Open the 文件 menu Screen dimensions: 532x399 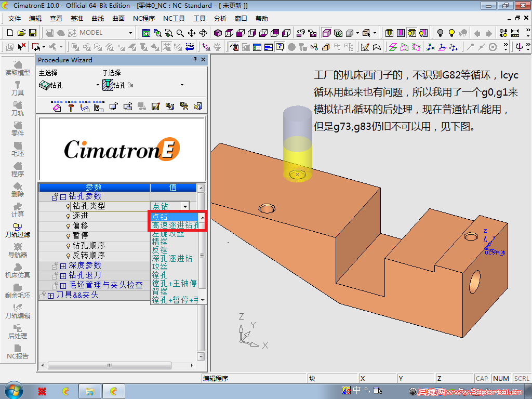(x=14, y=19)
